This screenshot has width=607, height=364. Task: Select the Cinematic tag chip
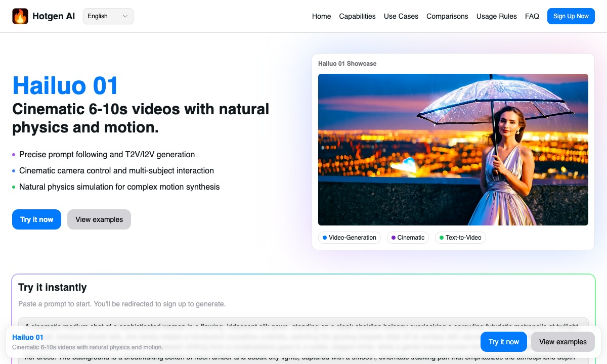(x=408, y=238)
